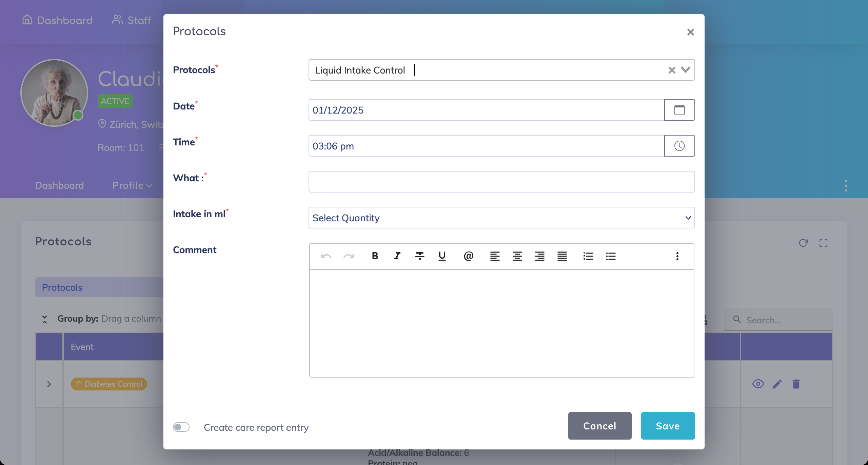Clear the Liquid Intake Control selection

(x=672, y=70)
